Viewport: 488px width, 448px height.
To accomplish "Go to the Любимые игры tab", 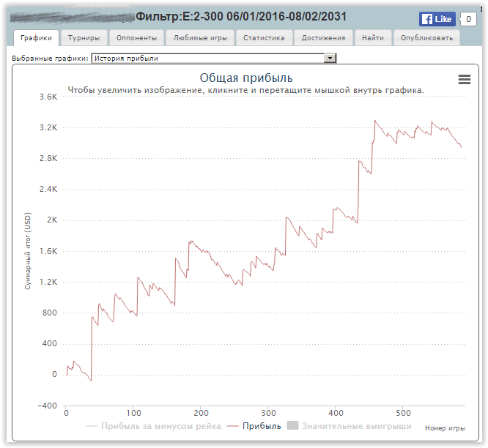I will [x=200, y=38].
